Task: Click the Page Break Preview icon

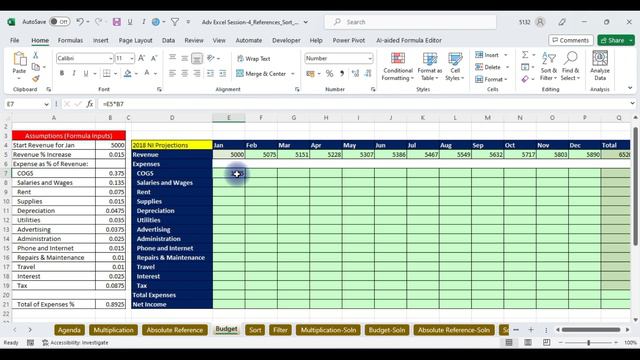Action: click(x=547, y=342)
